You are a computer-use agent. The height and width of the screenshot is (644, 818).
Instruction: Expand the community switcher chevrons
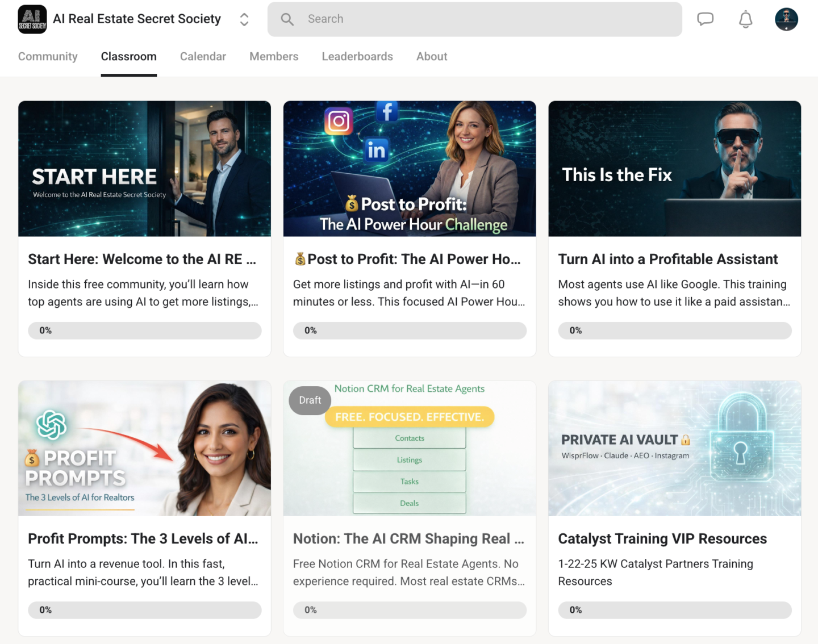point(244,19)
